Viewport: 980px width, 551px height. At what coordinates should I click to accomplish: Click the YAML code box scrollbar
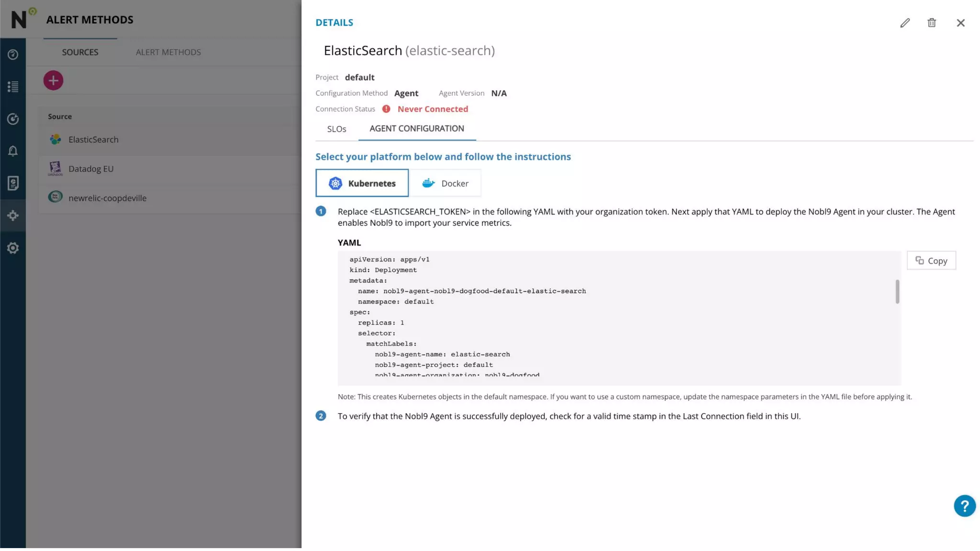point(897,292)
